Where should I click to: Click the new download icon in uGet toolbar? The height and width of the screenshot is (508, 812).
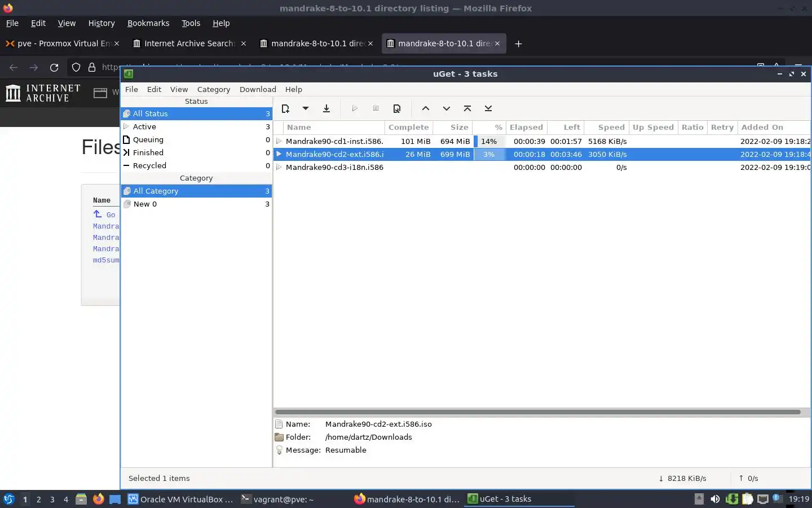coord(285,108)
